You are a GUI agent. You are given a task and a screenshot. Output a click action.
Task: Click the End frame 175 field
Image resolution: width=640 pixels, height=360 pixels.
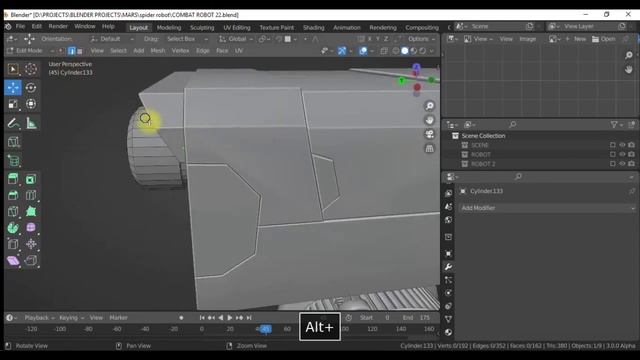[x=417, y=318]
